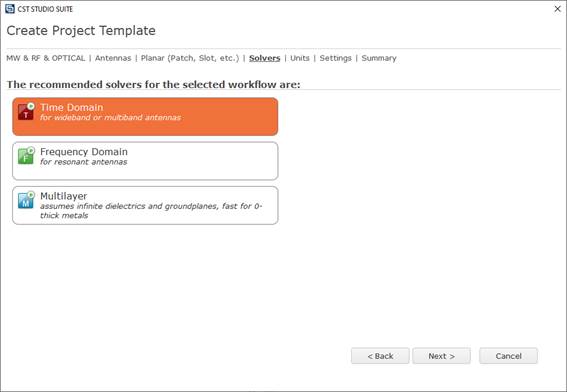Image resolution: width=567 pixels, height=392 pixels.
Task: Open the Units step
Action: 300,58
